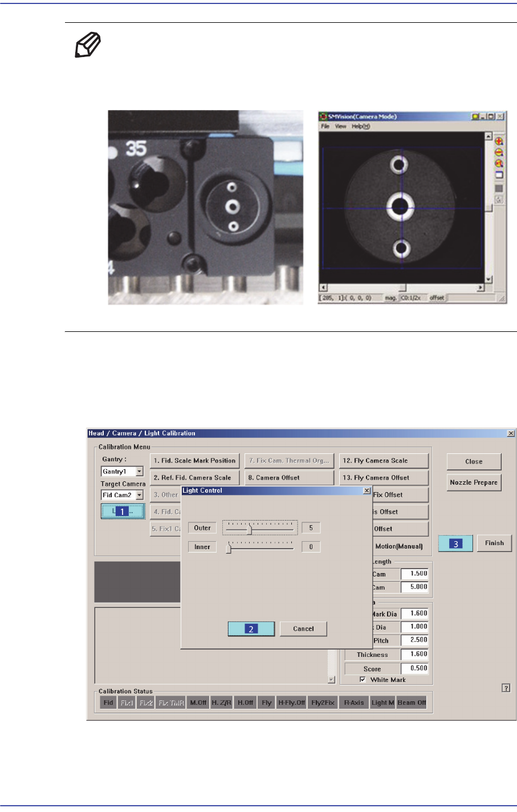Viewport: 517px width, 812px height.
Task: Click the zoom in magnifier icon in SMVision
Action: tap(499, 141)
